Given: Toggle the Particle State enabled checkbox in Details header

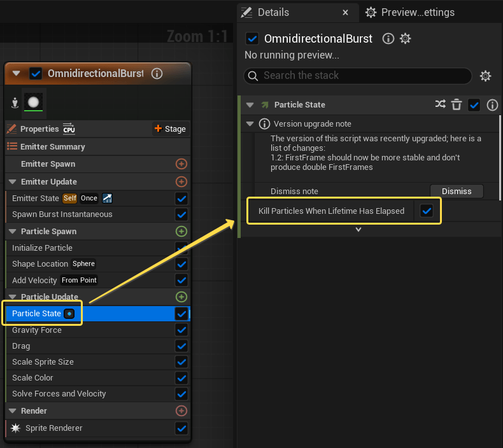Looking at the screenshot, I should pyautogui.click(x=474, y=105).
